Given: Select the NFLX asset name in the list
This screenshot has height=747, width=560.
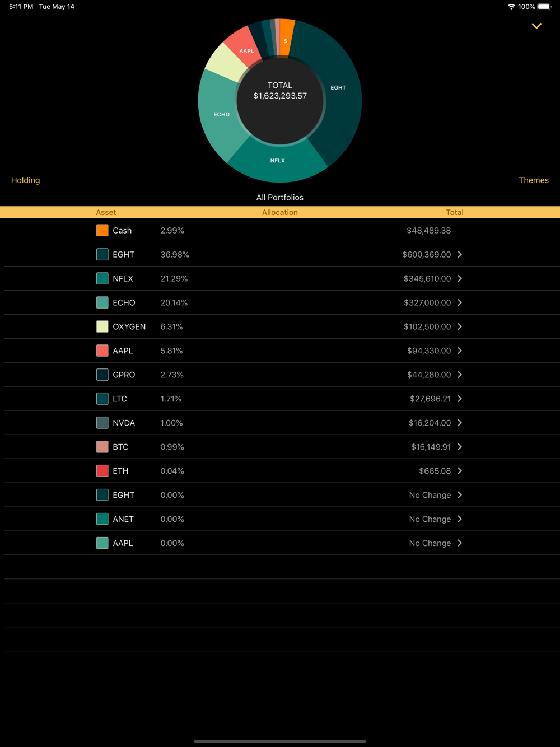Looking at the screenshot, I should pos(123,278).
